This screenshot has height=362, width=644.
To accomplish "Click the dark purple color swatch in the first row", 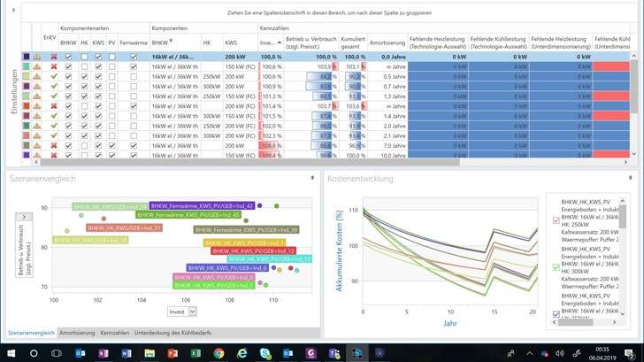I will coord(26,56).
